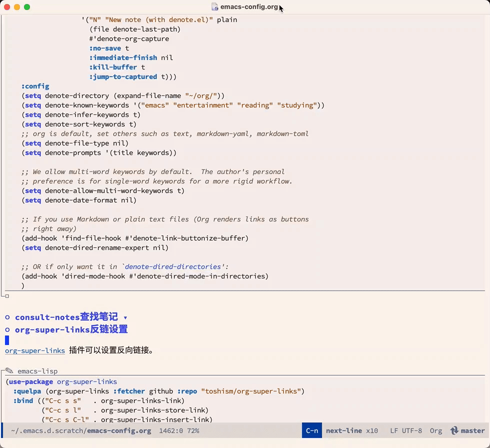
Task: Click the emacs-config.org window title text
Action: 249,7
